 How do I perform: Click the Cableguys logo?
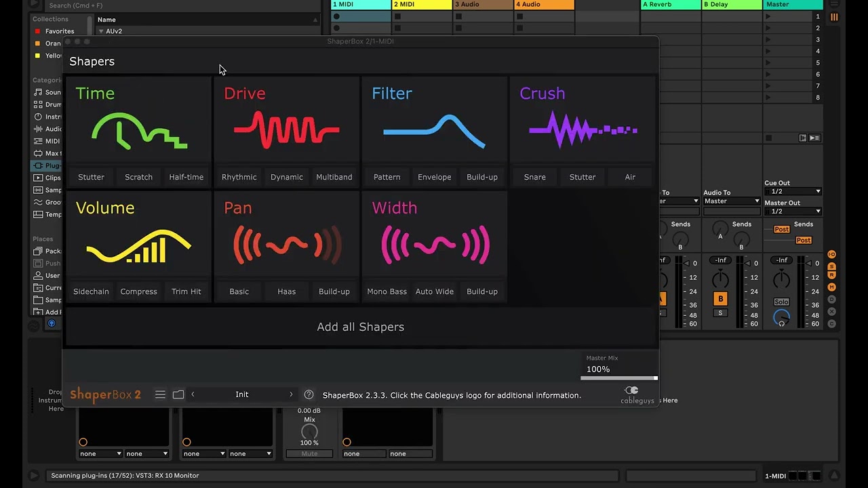[x=637, y=394]
